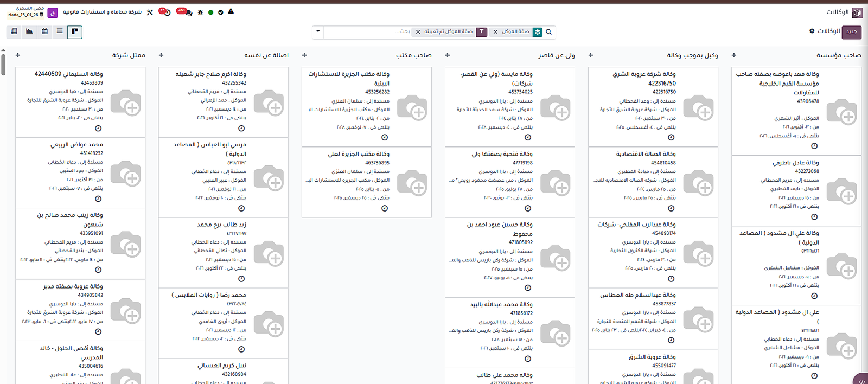
Task: Click ممثل شركة column header
Action: click(x=129, y=55)
